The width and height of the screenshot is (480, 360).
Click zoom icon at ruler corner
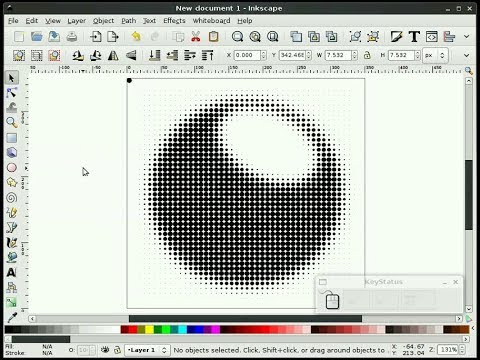coord(469,70)
